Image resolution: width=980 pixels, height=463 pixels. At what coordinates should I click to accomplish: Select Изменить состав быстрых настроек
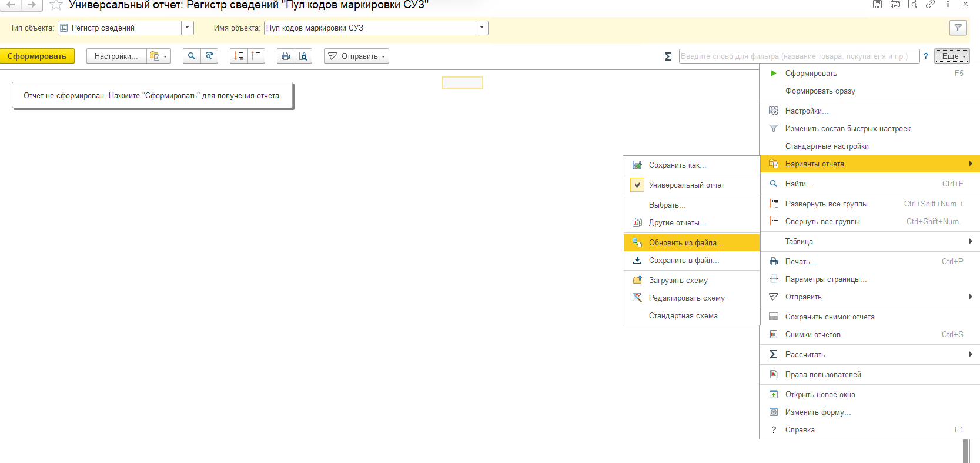pyautogui.click(x=870, y=128)
